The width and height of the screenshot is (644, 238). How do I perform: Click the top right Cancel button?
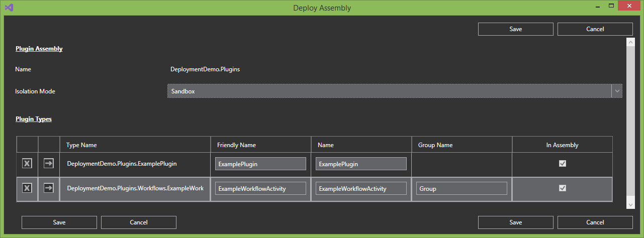point(595,29)
